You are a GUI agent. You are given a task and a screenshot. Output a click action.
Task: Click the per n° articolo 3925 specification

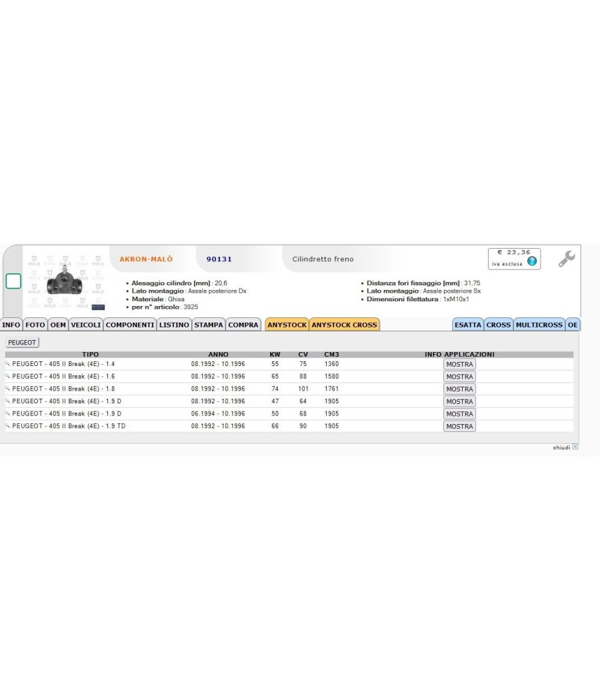(165, 307)
